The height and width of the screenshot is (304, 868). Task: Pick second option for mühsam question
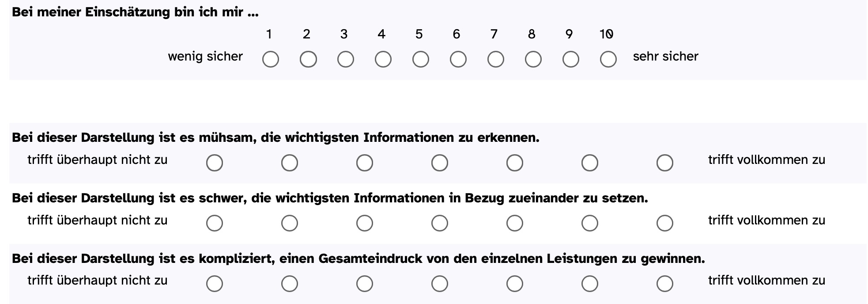point(289,163)
